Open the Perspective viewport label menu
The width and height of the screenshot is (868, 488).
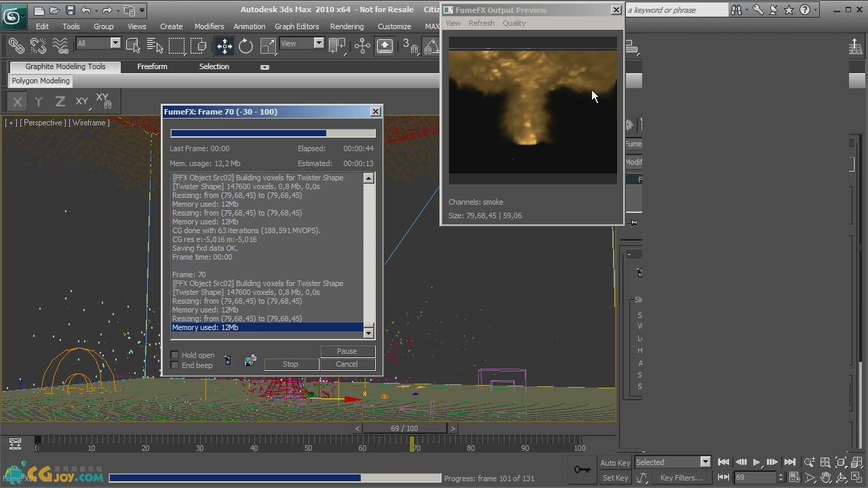[x=42, y=123]
